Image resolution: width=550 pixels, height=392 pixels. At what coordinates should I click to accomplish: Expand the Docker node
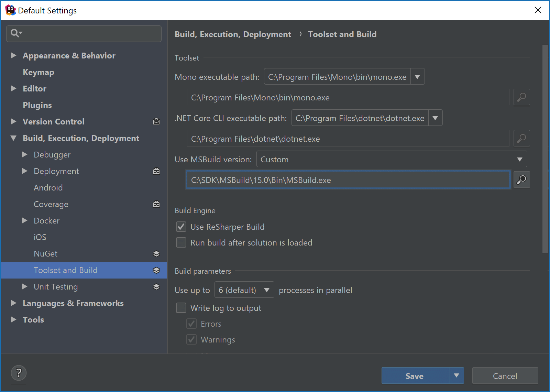coord(24,220)
